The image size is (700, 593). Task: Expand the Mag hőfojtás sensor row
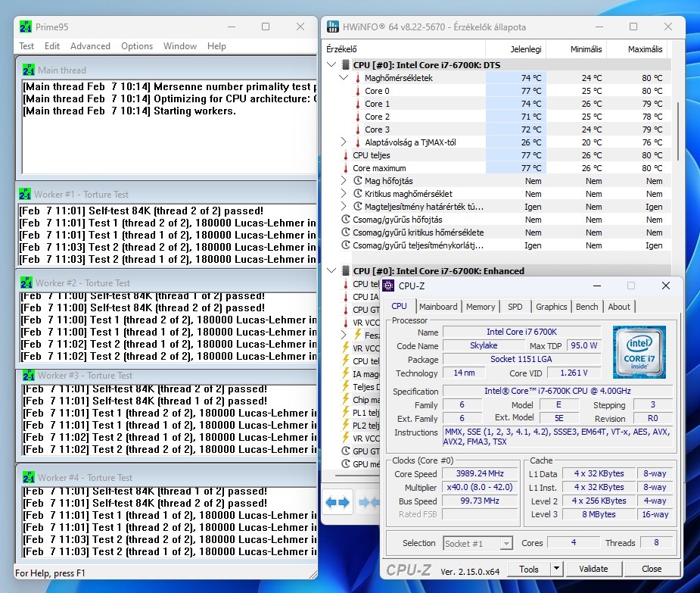click(x=344, y=181)
